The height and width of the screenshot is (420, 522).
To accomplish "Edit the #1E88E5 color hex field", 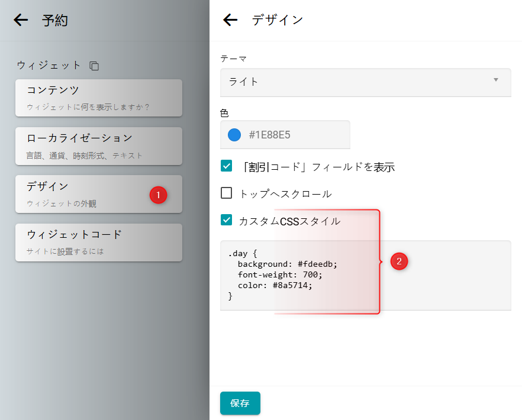I will 285,134.
